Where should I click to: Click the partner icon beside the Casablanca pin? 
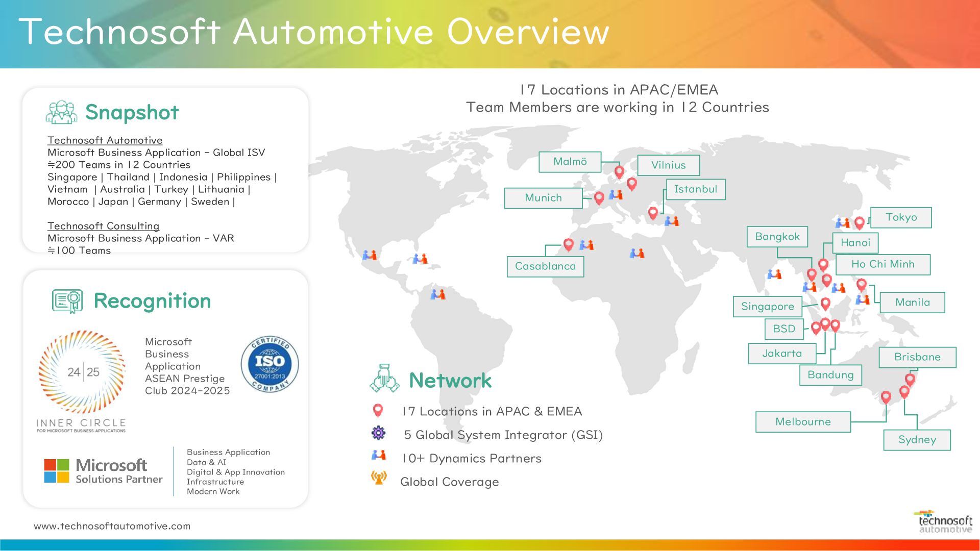coord(586,245)
